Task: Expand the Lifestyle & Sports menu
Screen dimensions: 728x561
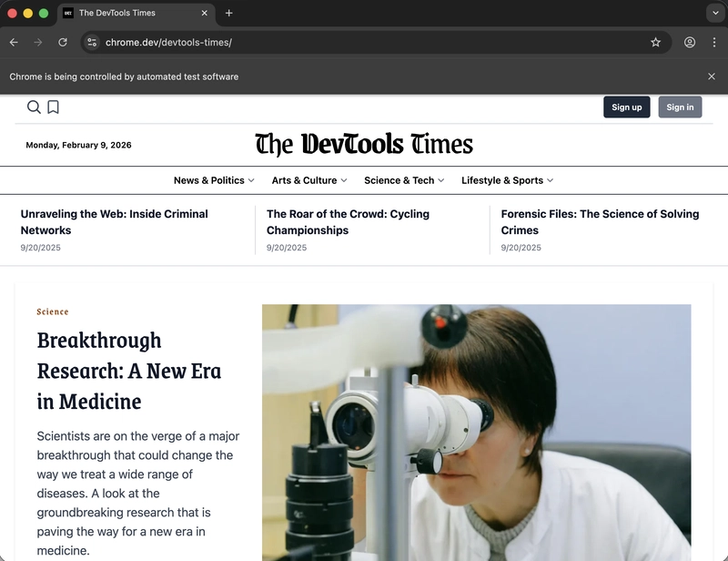Action: 507,180
